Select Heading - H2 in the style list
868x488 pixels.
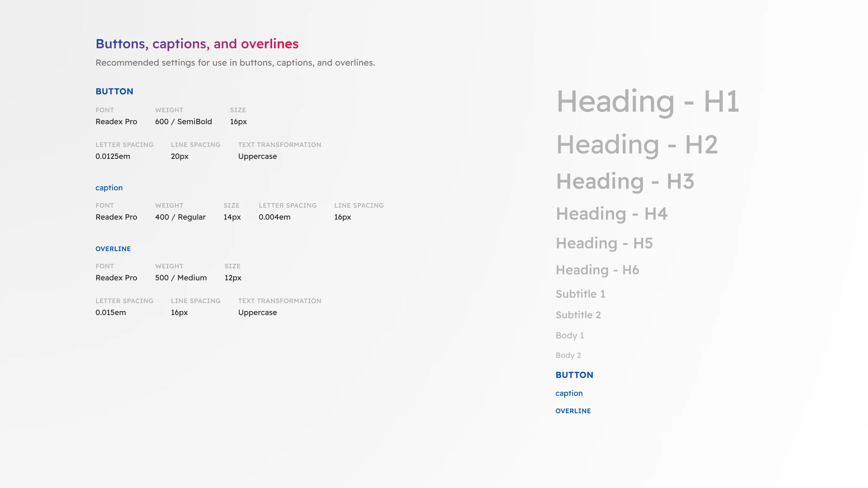click(x=637, y=145)
